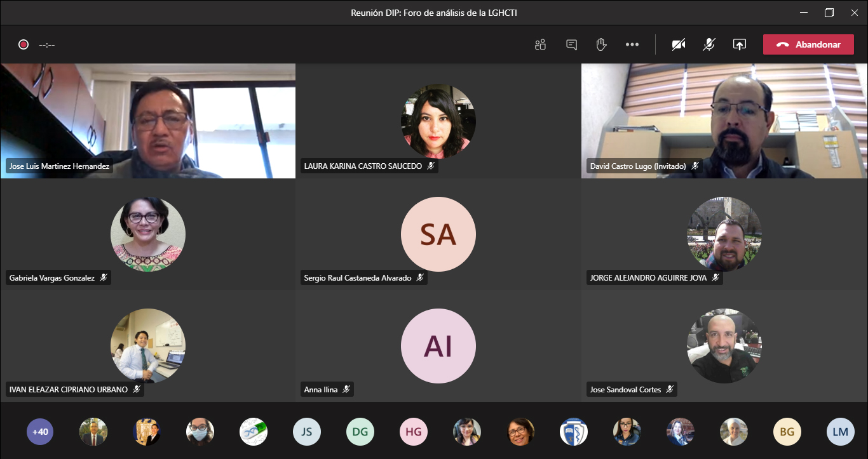Click the red recording indicator

(x=24, y=44)
